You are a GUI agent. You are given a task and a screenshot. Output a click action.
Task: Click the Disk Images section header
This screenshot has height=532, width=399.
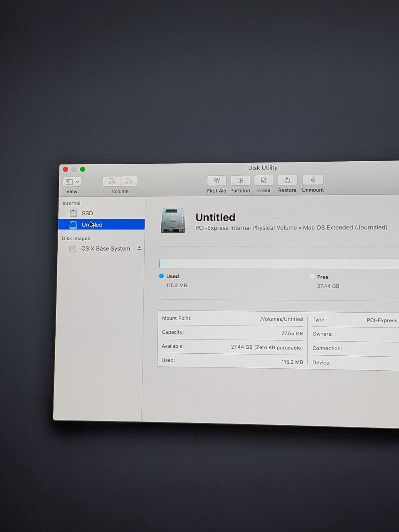pos(76,239)
